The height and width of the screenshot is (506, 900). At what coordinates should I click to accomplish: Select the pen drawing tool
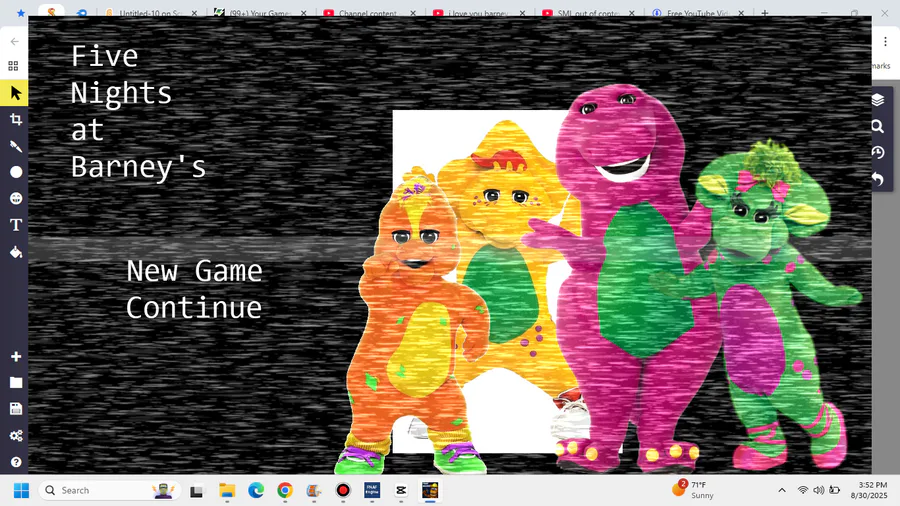pos(15,146)
